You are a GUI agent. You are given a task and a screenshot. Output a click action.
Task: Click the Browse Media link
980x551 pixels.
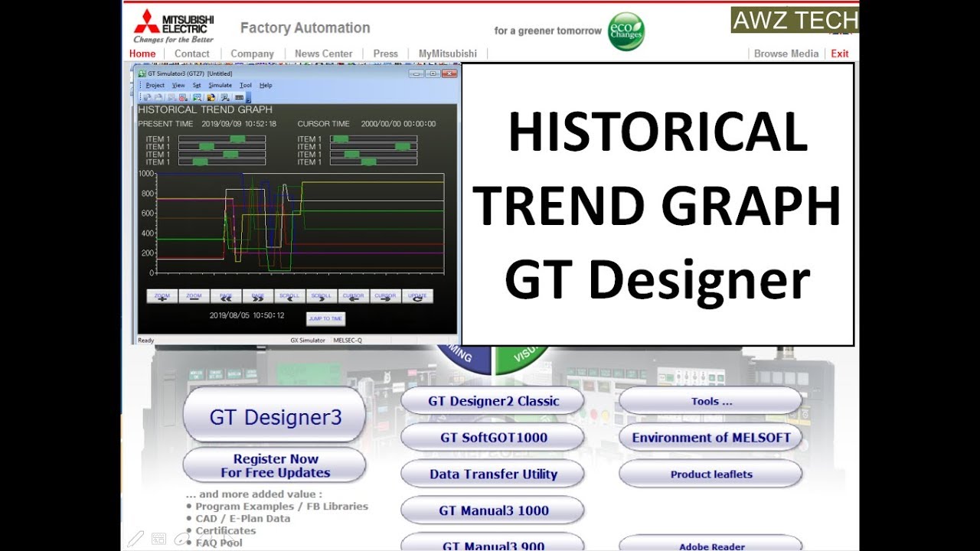786,54
